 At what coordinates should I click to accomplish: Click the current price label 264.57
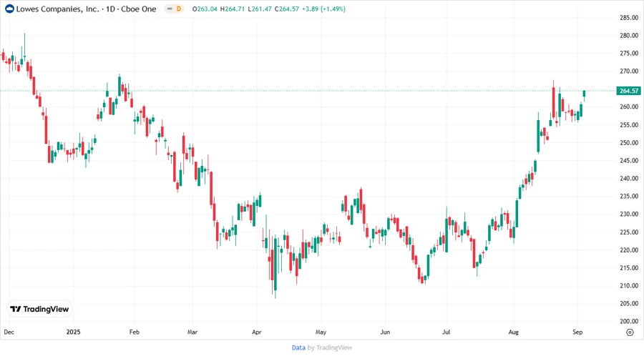click(x=629, y=91)
